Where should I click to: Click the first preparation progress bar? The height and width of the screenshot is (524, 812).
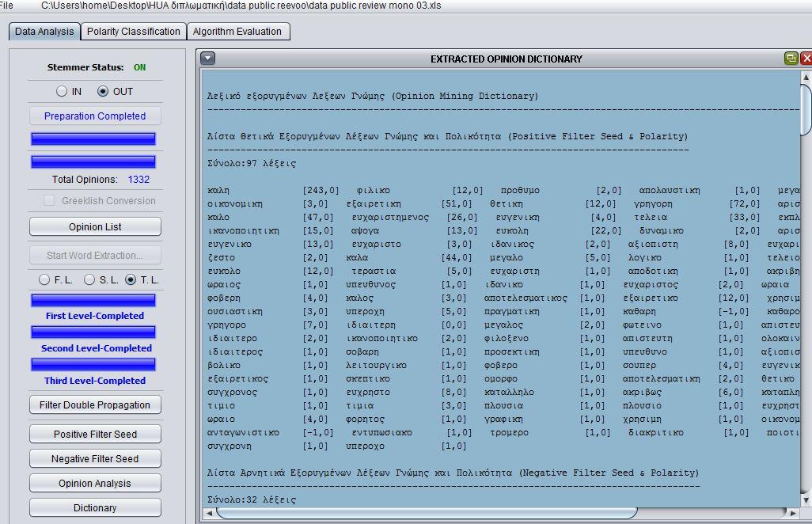coord(93,139)
